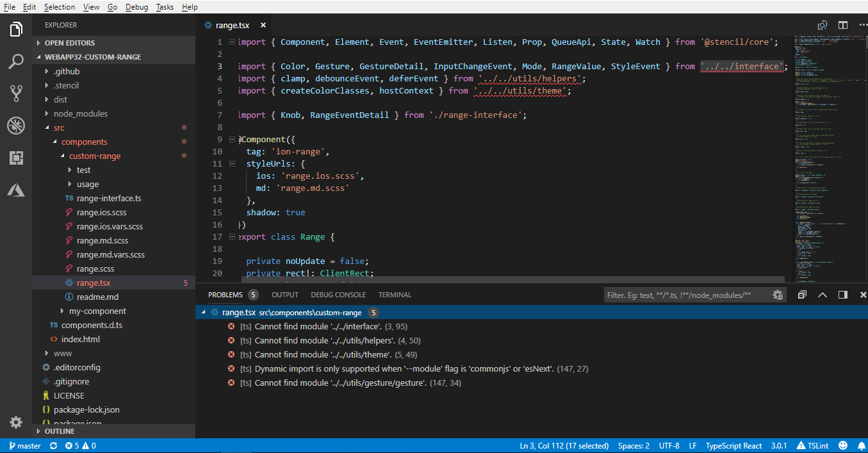The image size is (868, 453).
Task: Toggle the files-exclude filter in Problems
Action: (x=778, y=295)
